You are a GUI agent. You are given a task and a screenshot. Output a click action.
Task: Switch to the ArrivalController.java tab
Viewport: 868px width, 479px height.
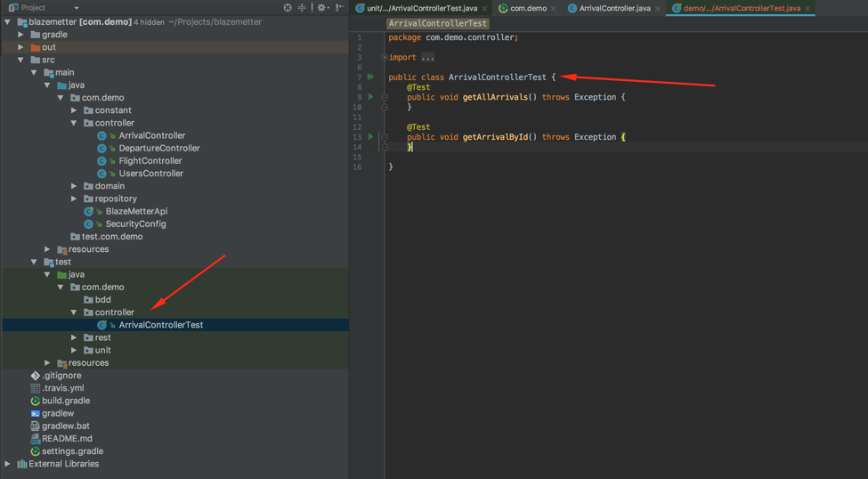[x=614, y=8]
